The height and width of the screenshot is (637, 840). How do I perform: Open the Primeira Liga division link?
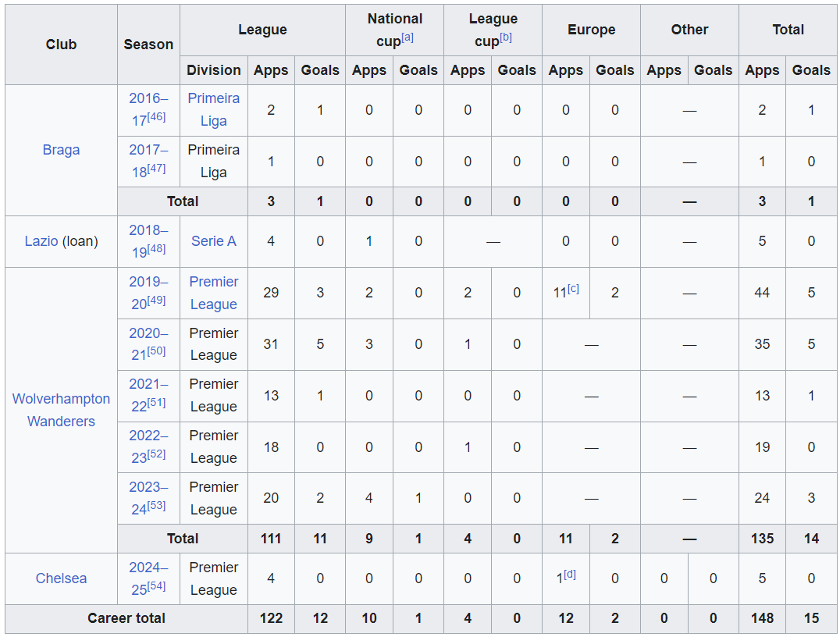click(x=213, y=110)
